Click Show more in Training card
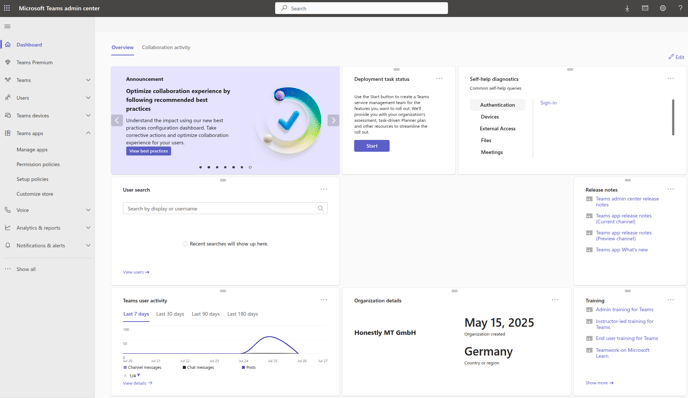The height and width of the screenshot is (398, 688). [x=599, y=383]
